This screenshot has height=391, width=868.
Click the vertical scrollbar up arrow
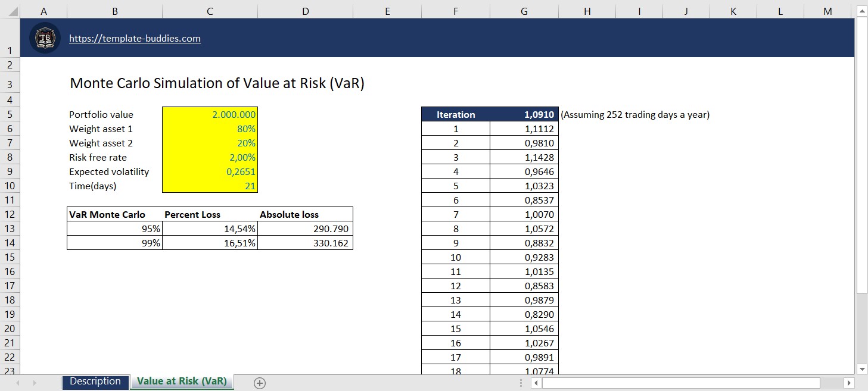coord(862,10)
